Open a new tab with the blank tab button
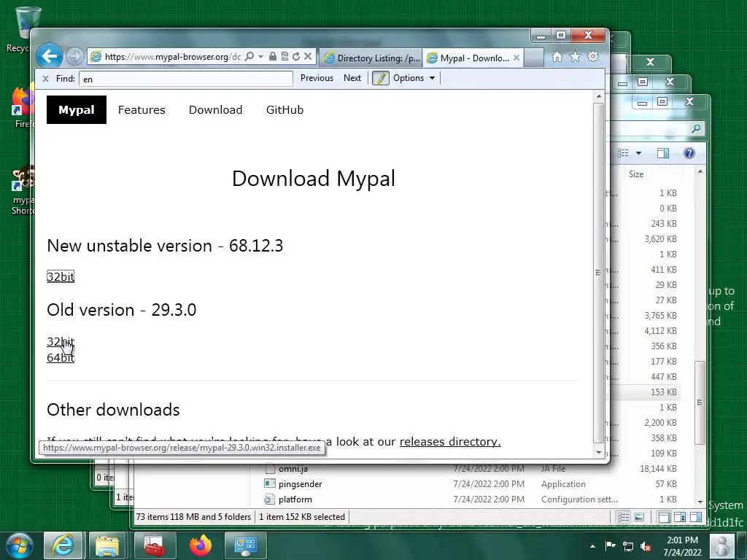 tap(533, 58)
